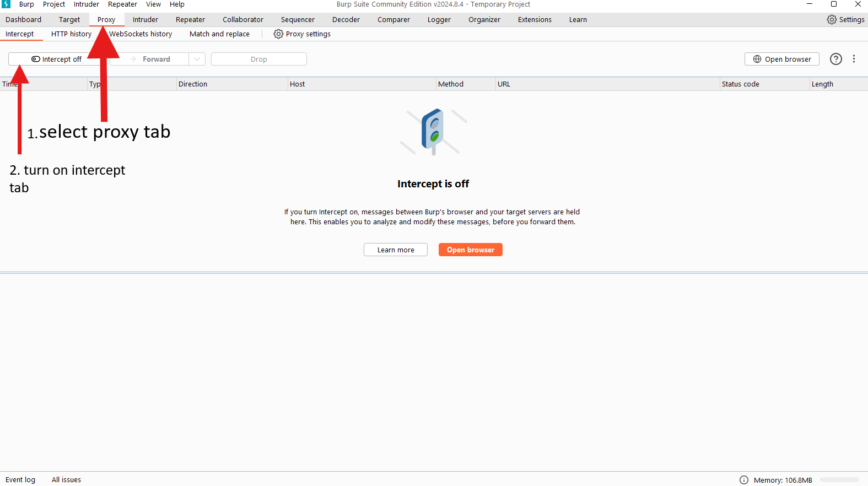
Task: Click the Memory: 106.8MB status text
Action: point(783,480)
